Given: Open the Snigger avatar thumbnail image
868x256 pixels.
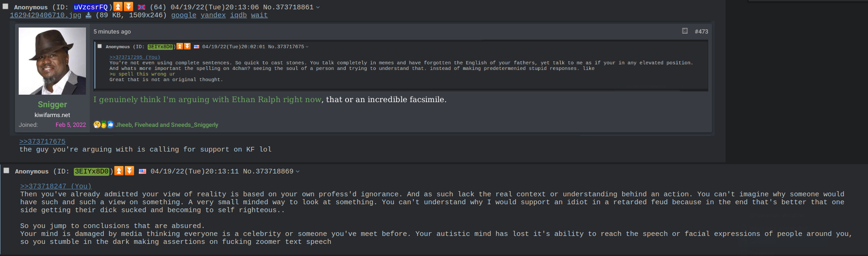Looking at the screenshot, I should [52, 61].
